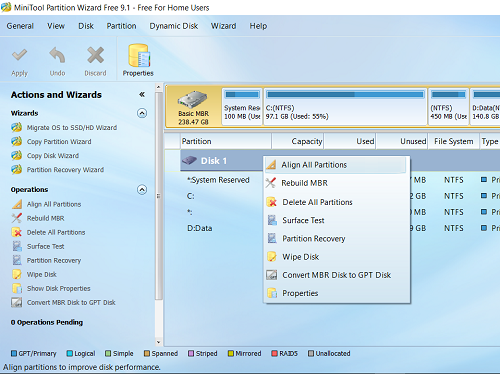Click the sidebar scrollbar down arrow
The height and width of the screenshot is (374, 500).
pos(158,342)
